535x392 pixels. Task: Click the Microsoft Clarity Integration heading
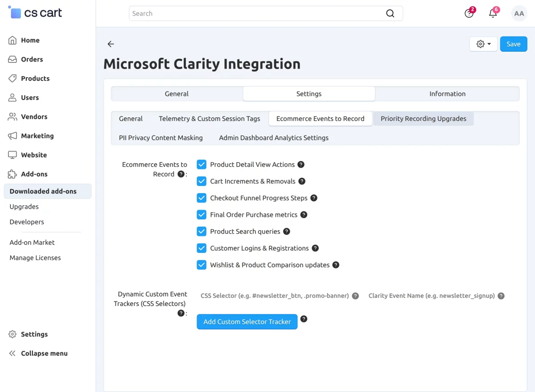click(x=202, y=64)
